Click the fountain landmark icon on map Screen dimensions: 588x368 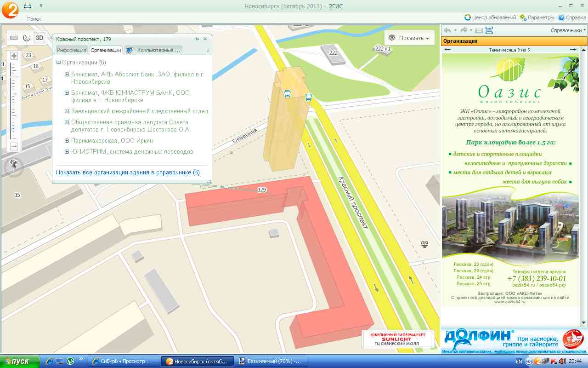pyautogui.click(x=425, y=244)
